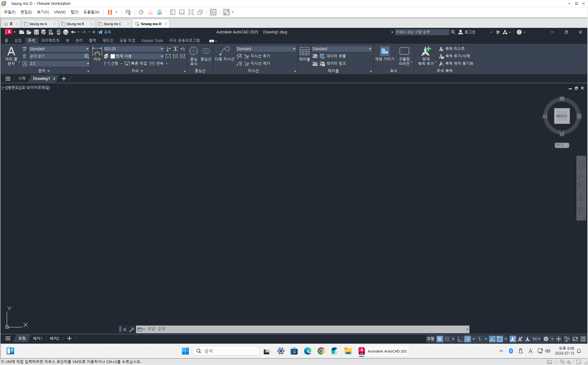Select the Multileader (다중 지시선) tool
Screen dimensions: 588x365
click(224, 54)
